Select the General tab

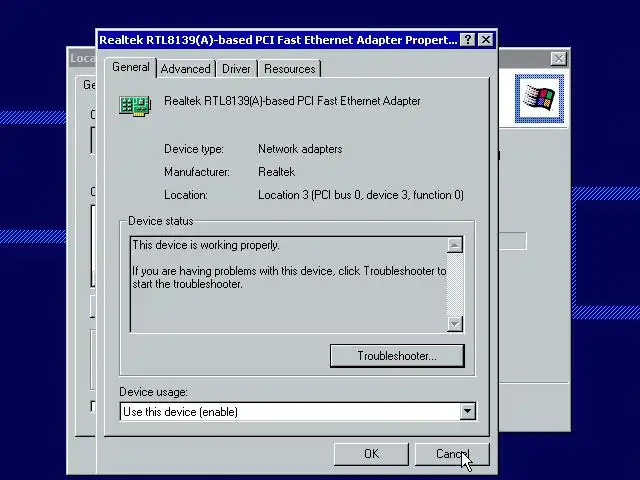click(131, 67)
